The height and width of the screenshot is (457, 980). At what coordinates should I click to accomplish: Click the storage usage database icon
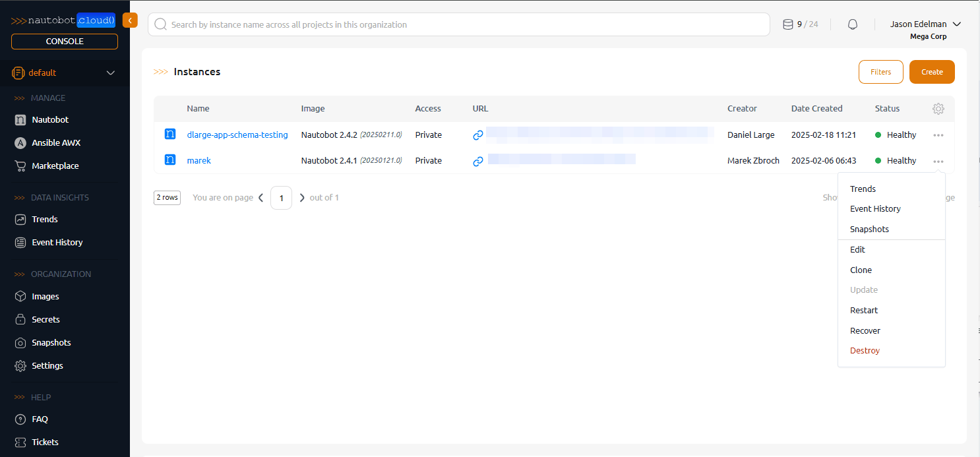pyautogui.click(x=787, y=24)
